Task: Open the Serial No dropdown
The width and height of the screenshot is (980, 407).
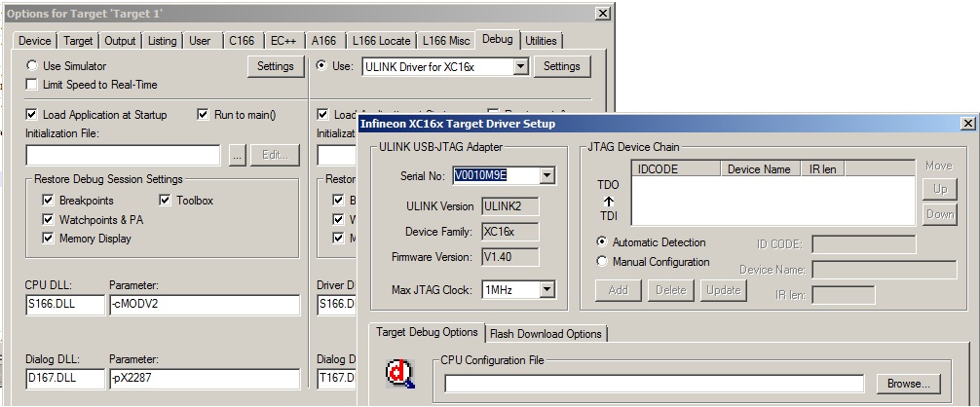Action: click(547, 175)
